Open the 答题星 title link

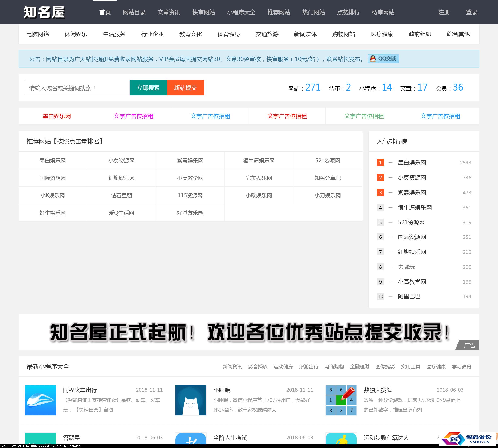[71, 438]
